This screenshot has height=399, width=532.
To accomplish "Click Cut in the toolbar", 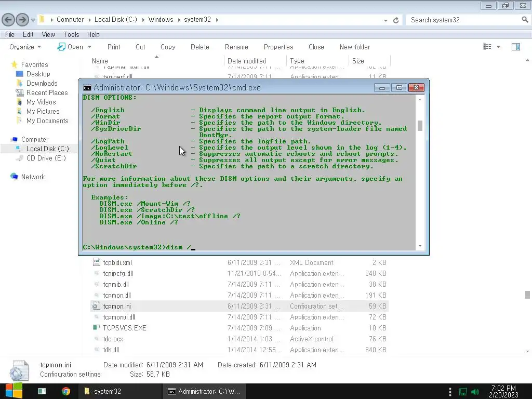I will point(140,47).
